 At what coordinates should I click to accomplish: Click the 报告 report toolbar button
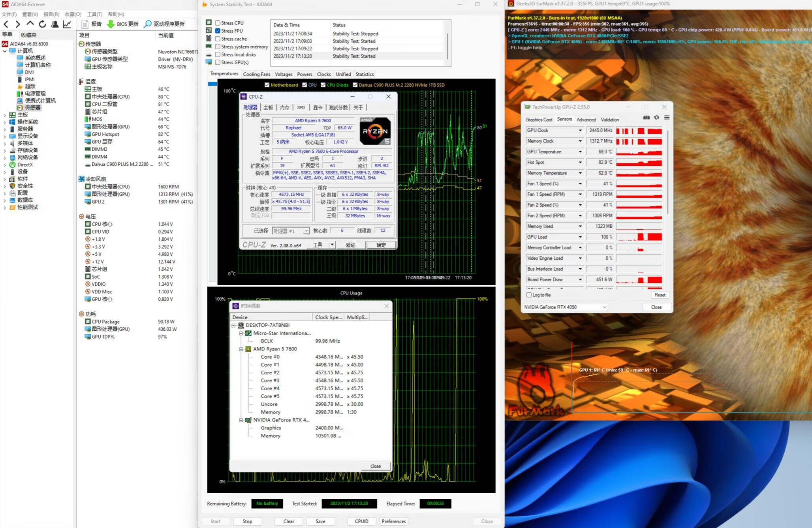pyautogui.click(x=92, y=24)
